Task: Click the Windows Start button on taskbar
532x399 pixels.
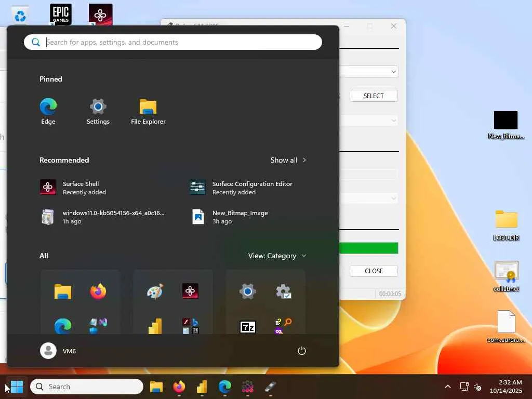Action: 17,387
